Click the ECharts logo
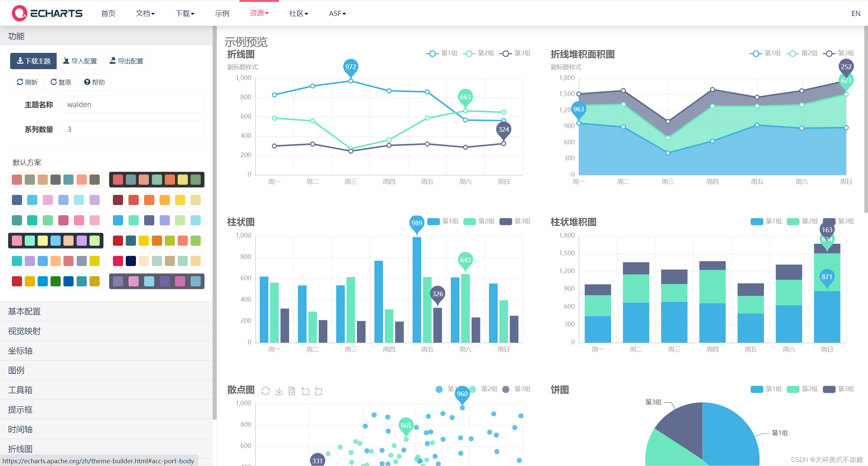This screenshot has width=868, height=466. pos(47,13)
